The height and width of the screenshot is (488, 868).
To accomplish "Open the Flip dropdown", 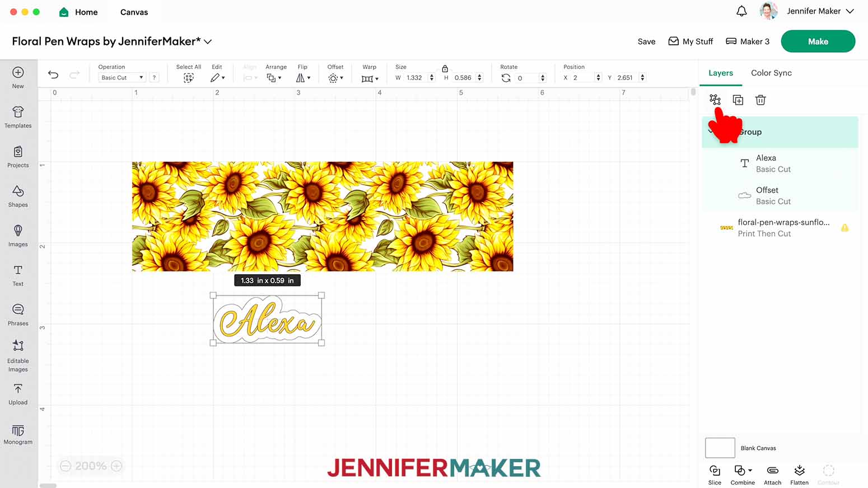I will coord(303,78).
